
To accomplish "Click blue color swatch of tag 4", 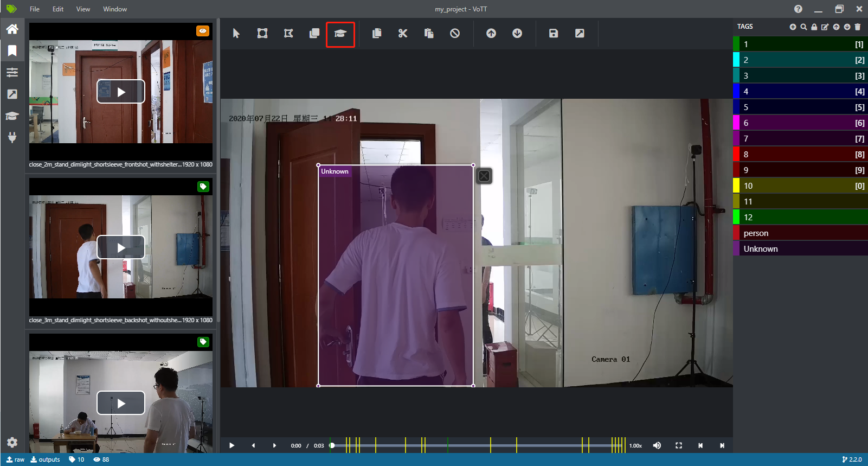I will pos(736,92).
